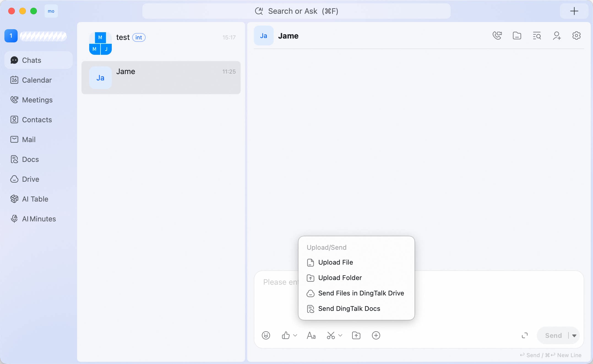Open chat settings gear icon
The image size is (593, 364).
576,36
